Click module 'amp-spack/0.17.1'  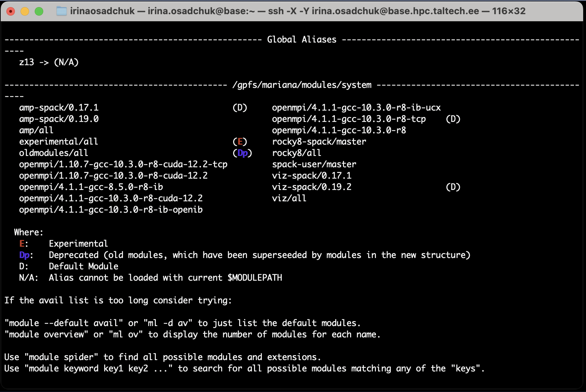coord(59,108)
